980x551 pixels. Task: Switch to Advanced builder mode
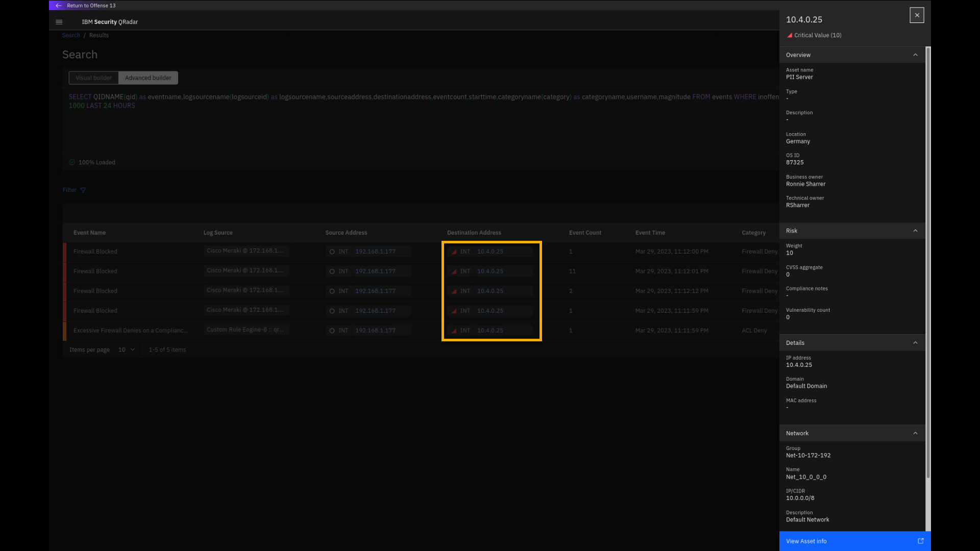[x=148, y=78]
